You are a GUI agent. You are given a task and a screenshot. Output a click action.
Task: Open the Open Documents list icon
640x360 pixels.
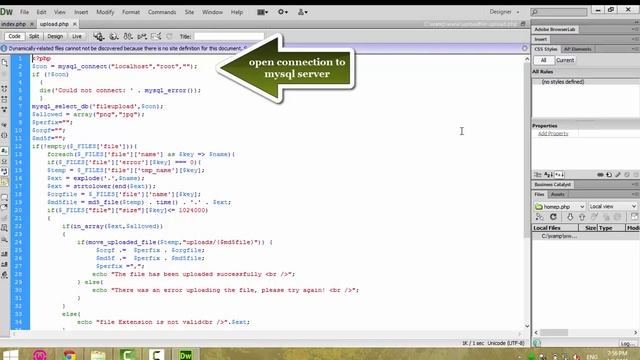coord(4,62)
